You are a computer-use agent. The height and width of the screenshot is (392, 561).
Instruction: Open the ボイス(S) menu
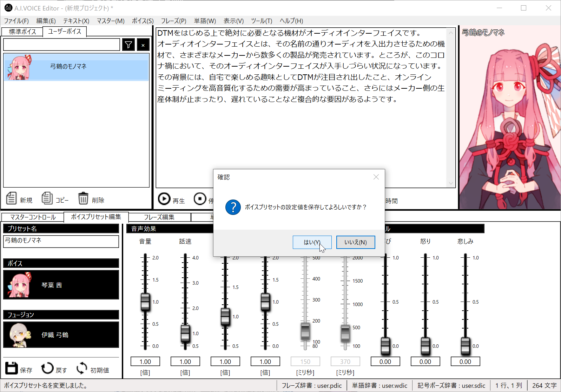[143, 21]
